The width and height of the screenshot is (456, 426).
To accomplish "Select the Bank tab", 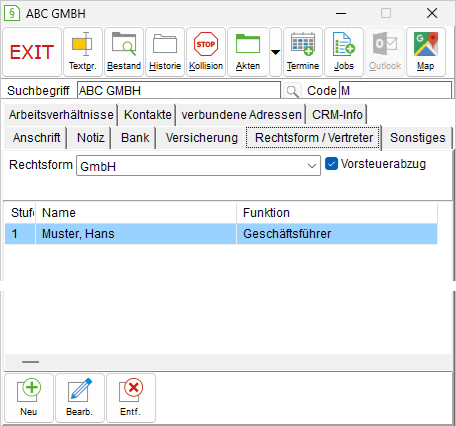I will 135,138.
